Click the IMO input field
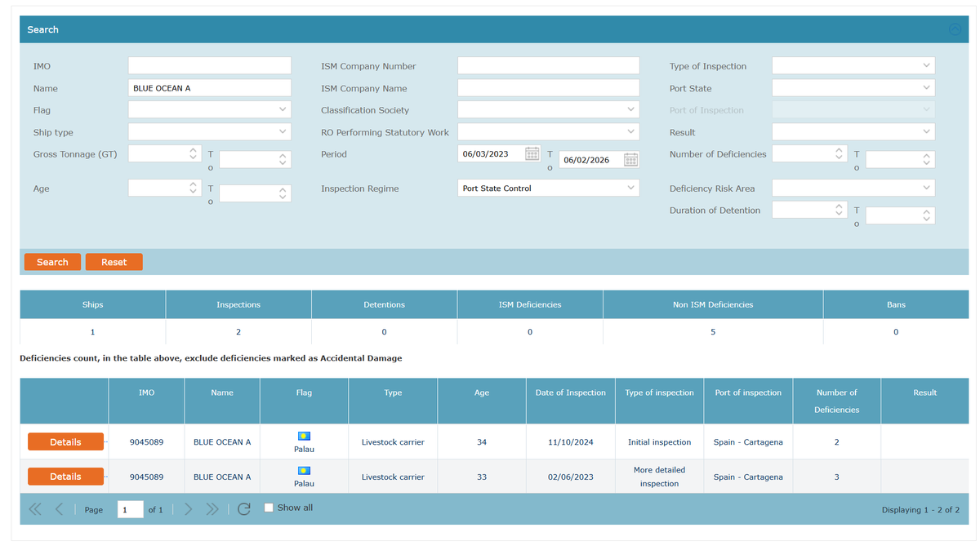 209,65
